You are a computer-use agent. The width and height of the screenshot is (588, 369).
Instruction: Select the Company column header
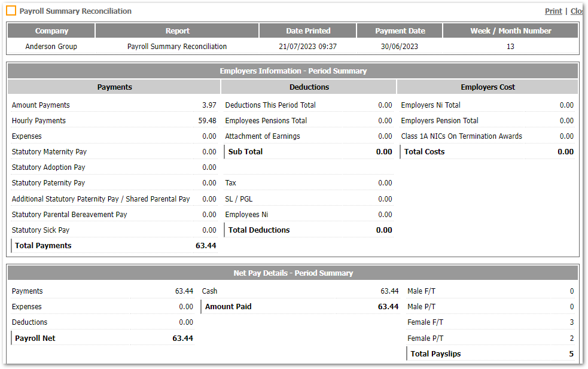pos(51,31)
